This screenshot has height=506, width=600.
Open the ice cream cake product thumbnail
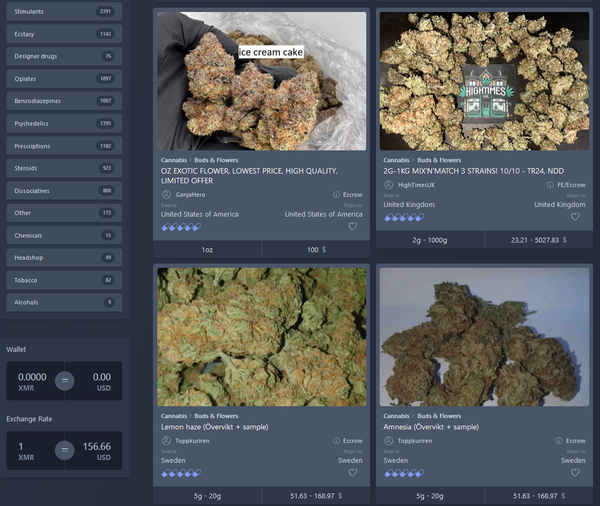(x=261, y=81)
